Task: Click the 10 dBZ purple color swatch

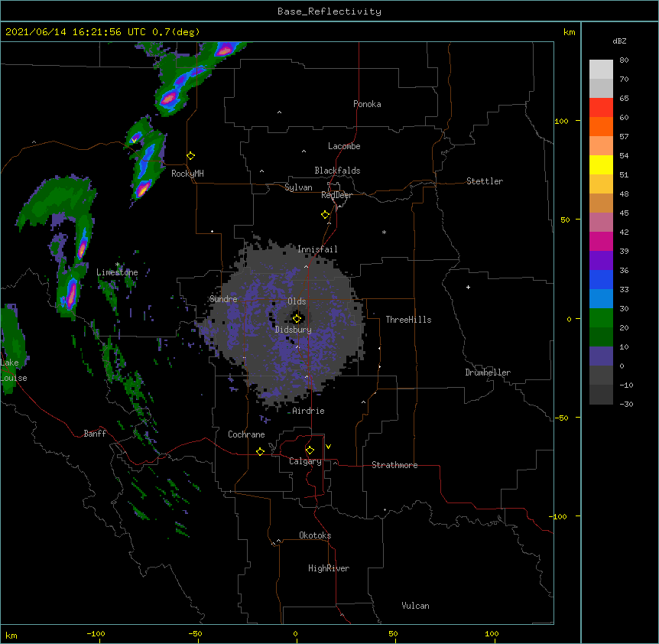Action: coord(601,356)
